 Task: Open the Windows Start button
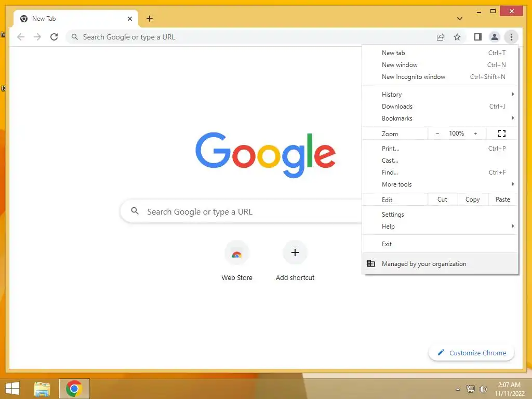pyautogui.click(x=12, y=389)
